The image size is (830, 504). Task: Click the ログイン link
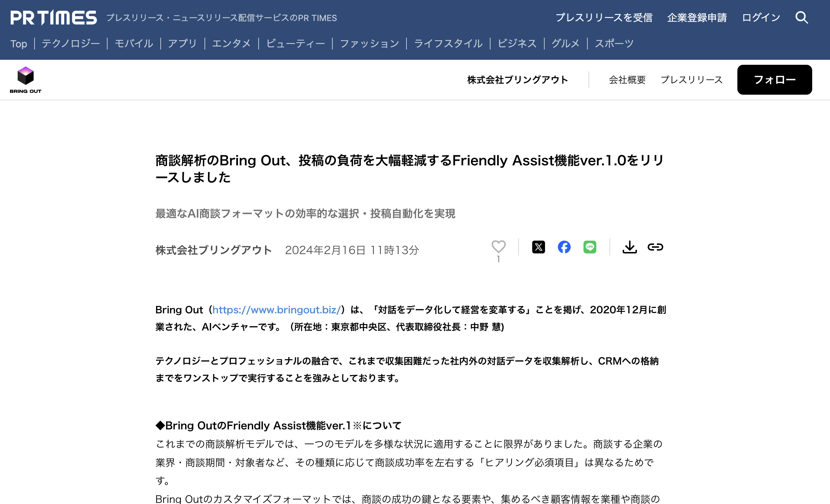[x=761, y=17]
